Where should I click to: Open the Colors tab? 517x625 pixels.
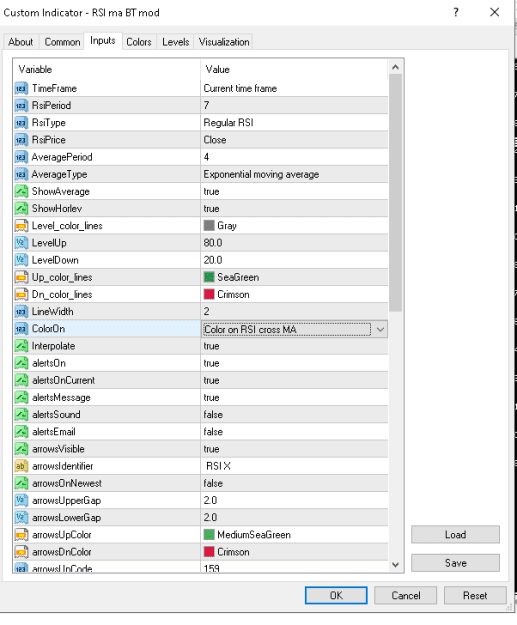tap(139, 42)
